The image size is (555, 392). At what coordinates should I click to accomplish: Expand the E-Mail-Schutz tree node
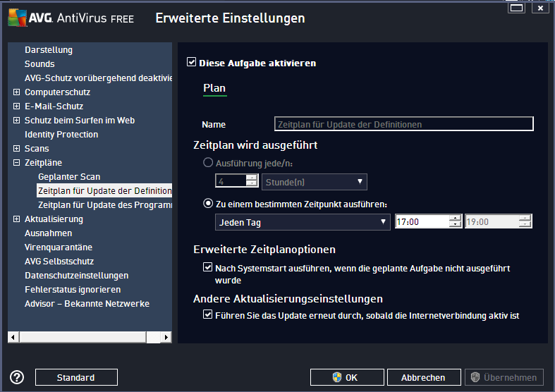click(16, 106)
